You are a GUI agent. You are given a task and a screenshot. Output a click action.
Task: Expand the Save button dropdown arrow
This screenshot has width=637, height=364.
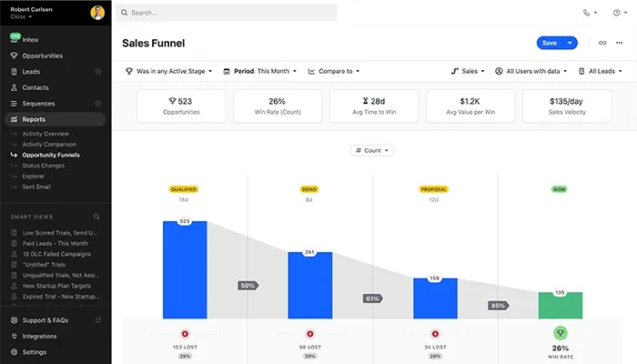point(571,43)
